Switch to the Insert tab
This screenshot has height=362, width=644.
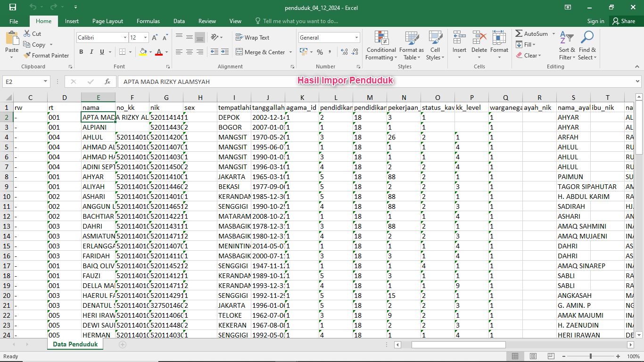pos(72,21)
